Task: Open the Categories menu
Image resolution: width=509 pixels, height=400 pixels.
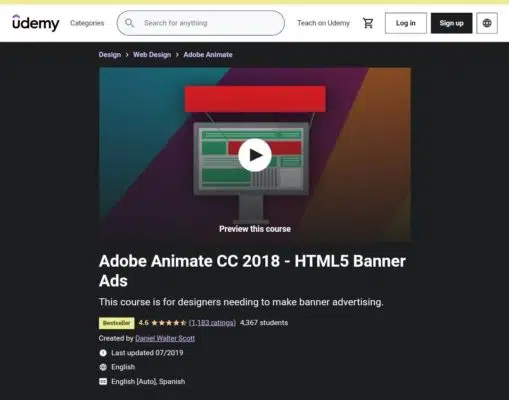Action: pos(87,23)
